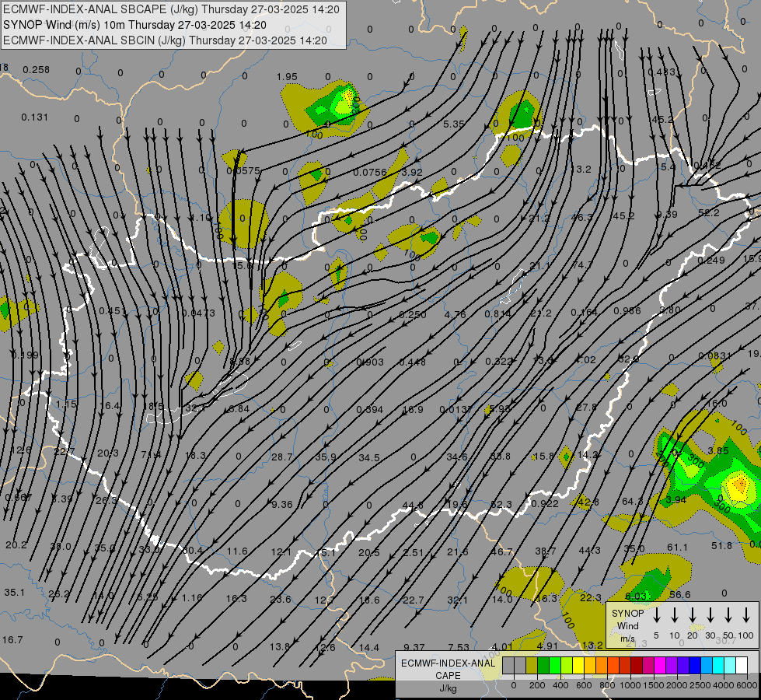Click the 'SYNOP' label in wind legend
Screen dimensions: 761x700
tap(627, 613)
